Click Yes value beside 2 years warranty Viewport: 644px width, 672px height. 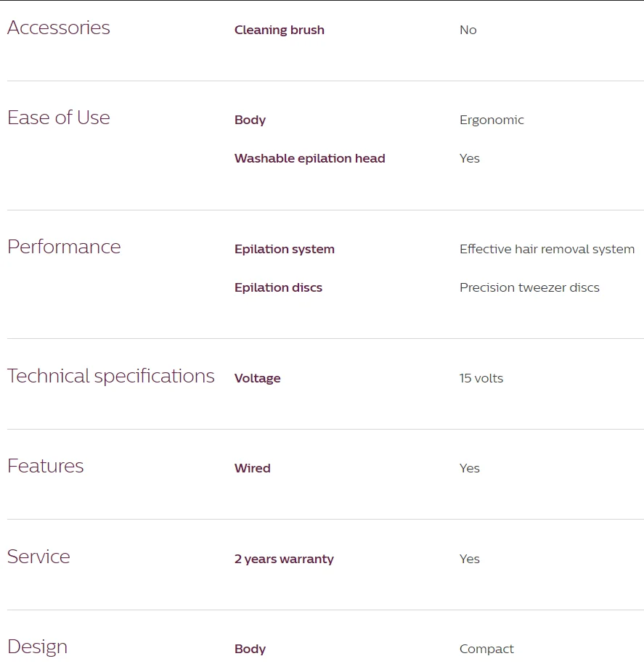pyautogui.click(x=469, y=560)
